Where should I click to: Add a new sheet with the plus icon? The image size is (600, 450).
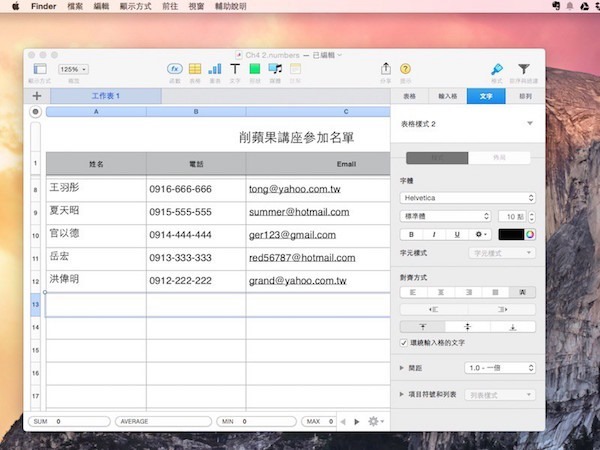(37, 96)
